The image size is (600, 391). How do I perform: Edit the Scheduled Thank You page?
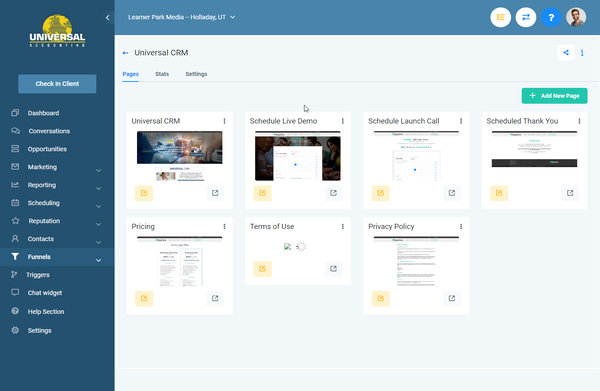[x=499, y=193]
